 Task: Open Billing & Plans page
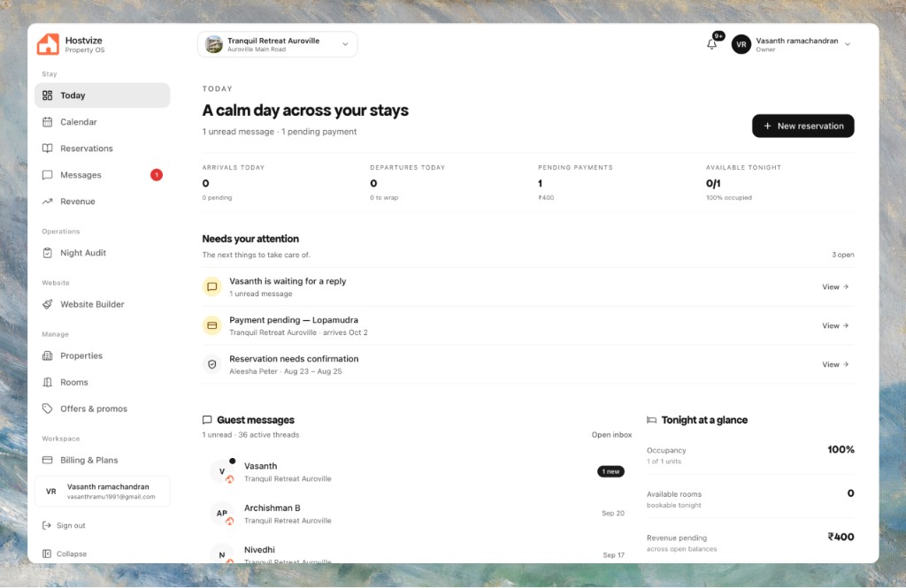pos(103,461)
